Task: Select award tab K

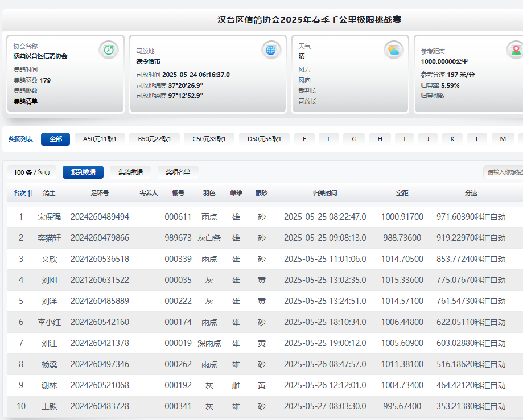Action: point(452,139)
